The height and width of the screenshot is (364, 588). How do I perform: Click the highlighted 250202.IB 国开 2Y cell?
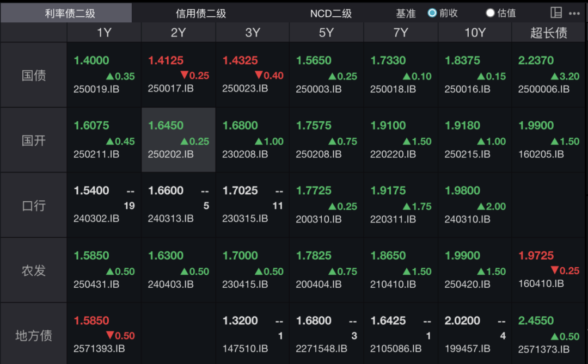[179, 140]
